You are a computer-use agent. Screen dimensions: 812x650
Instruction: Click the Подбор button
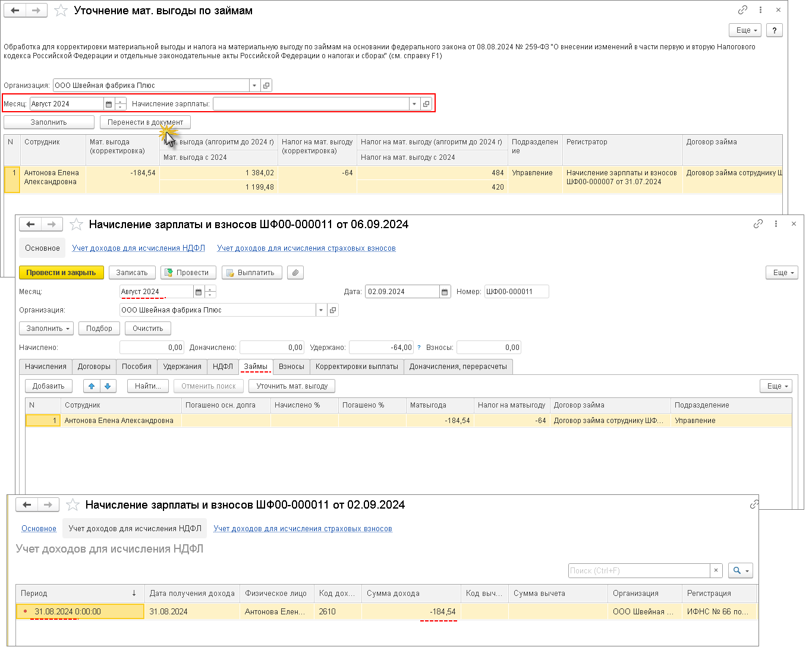click(x=99, y=329)
